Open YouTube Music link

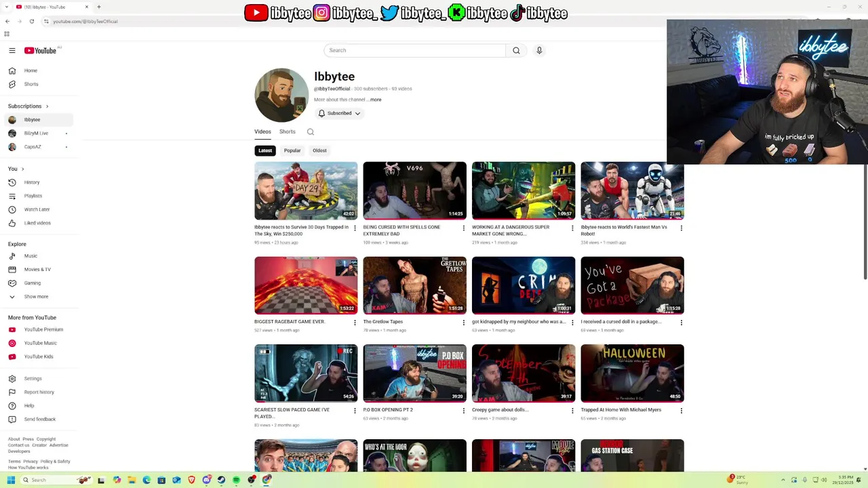[38, 343]
